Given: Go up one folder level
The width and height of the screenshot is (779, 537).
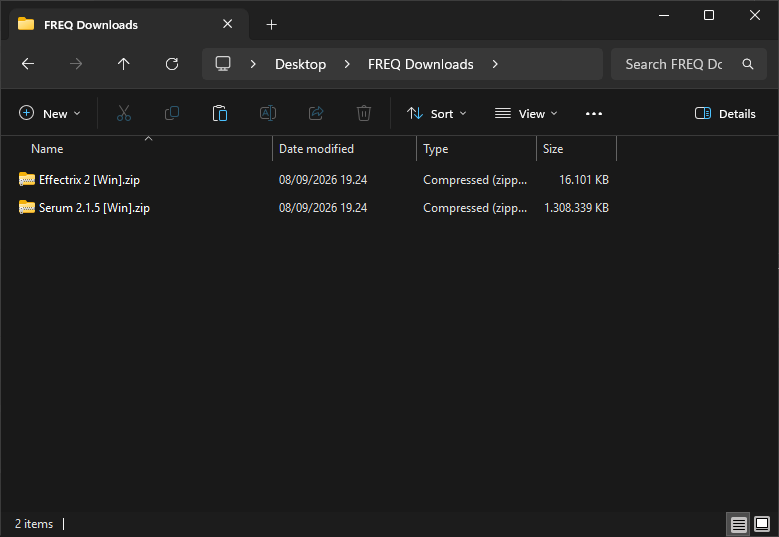Looking at the screenshot, I should click(123, 64).
